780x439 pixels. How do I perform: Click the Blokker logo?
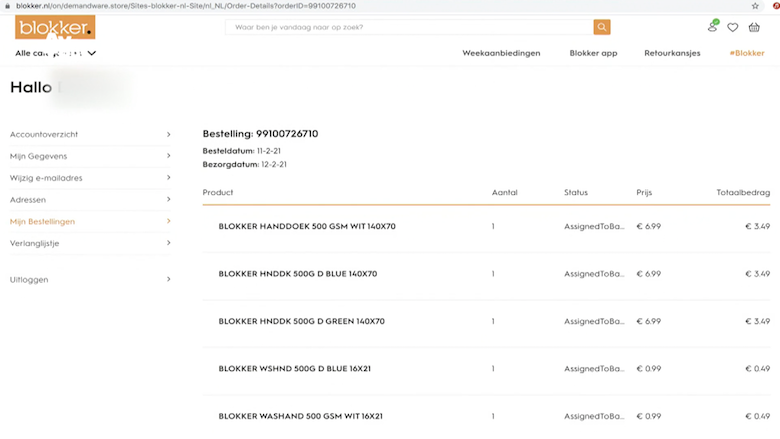pyautogui.click(x=55, y=27)
